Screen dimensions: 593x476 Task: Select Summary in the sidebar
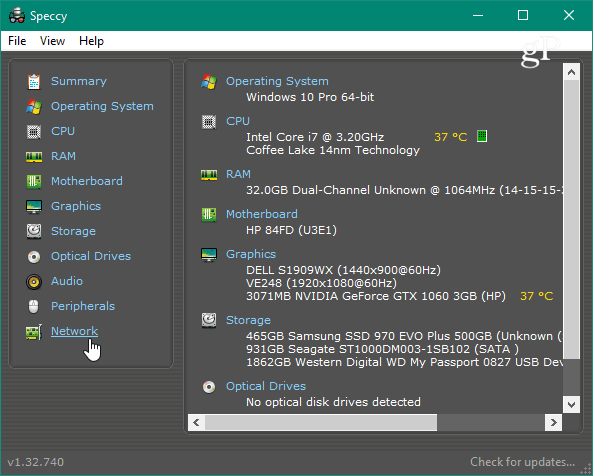79,81
